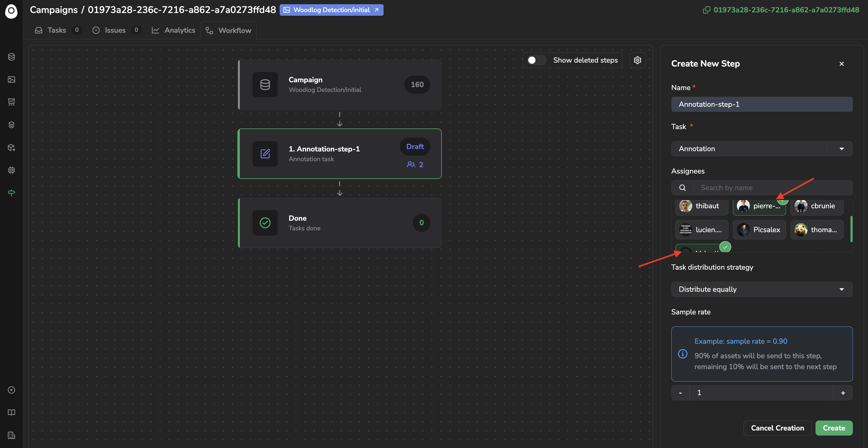Select assignee thoma...

pyautogui.click(x=817, y=230)
